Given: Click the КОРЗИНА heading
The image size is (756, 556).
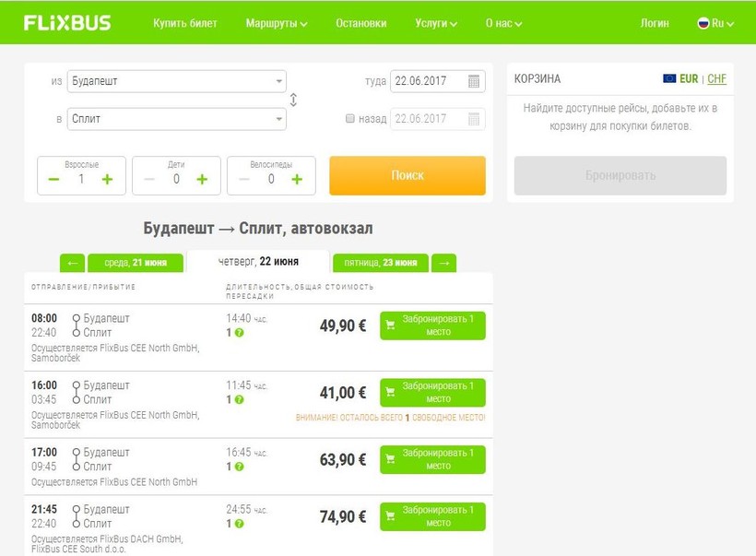Looking at the screenshot, I should pos(537,78).
